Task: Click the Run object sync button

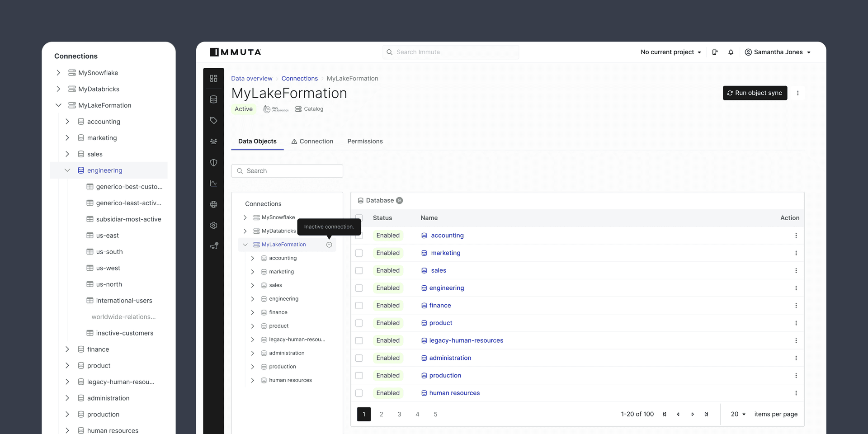Action: coord(755,93)
